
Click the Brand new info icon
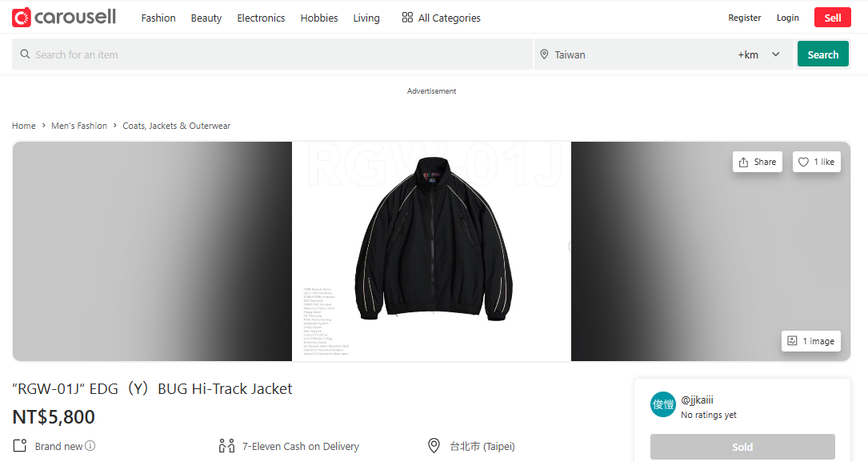pos(90,446)
